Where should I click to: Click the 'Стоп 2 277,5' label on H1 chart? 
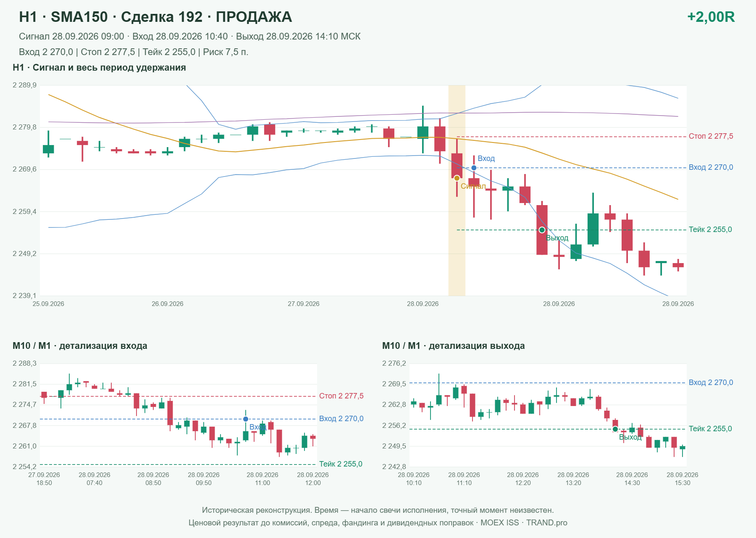tap(711, 136)
